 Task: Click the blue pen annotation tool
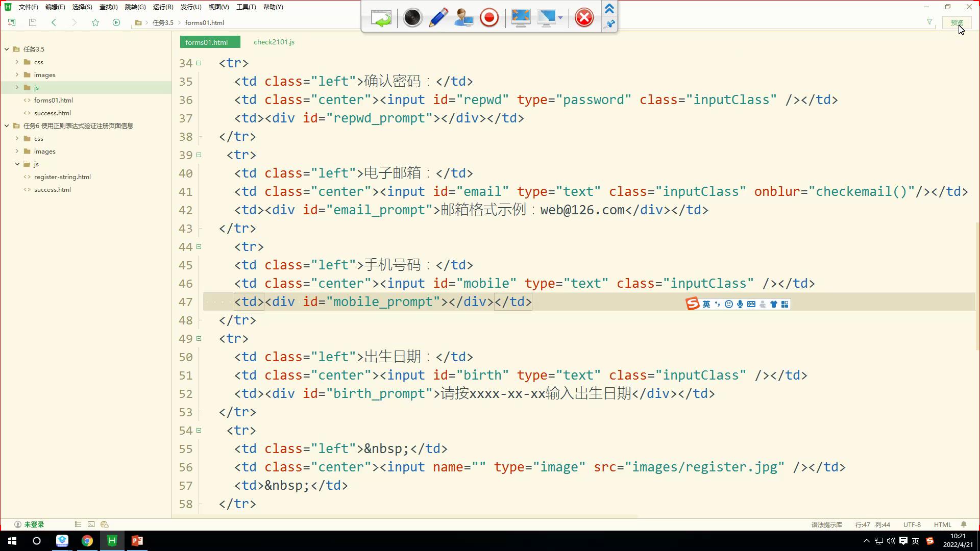pyautogui.click(x=438, y=18)
